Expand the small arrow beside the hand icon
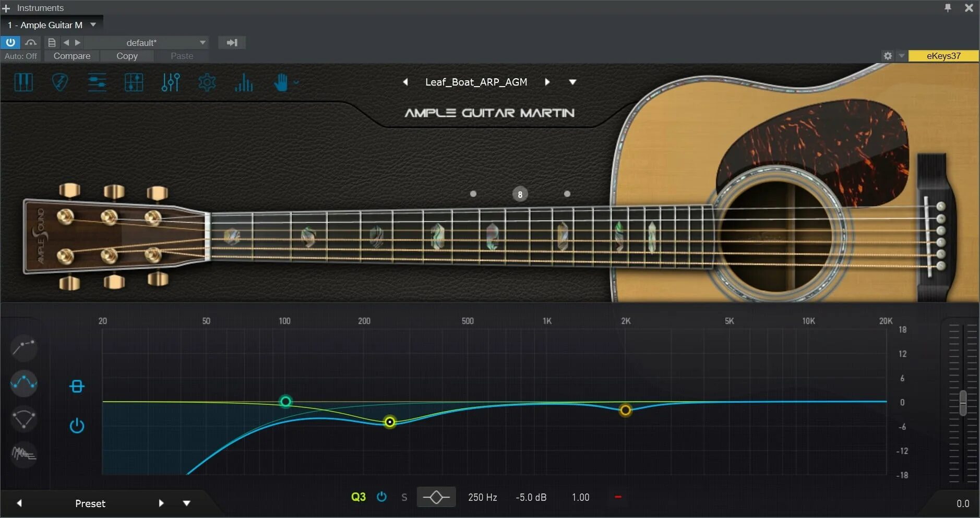This screenshot has height=518, width=980. tap(296, 82)
